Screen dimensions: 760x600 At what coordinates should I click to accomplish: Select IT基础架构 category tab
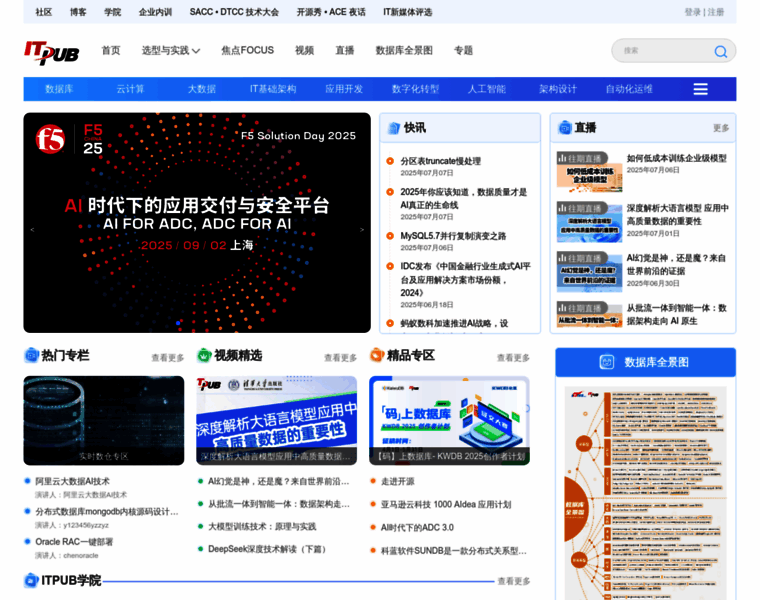click(x=273, y=89)
